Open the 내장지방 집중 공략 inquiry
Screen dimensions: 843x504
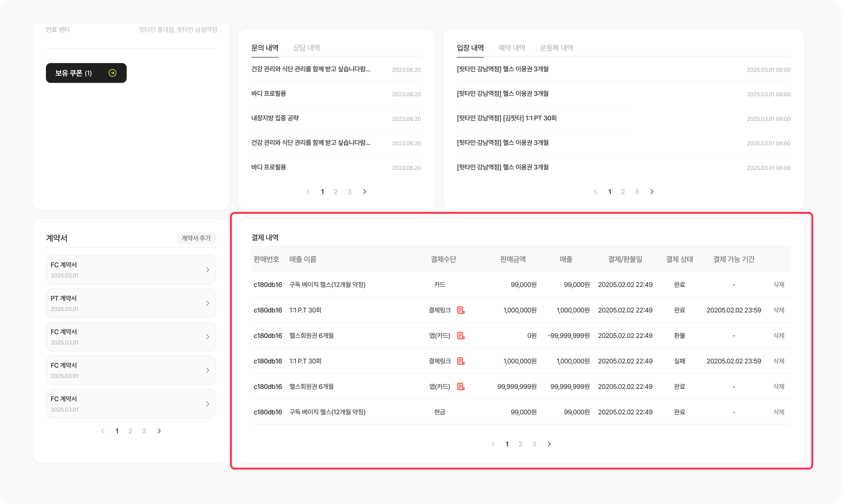(275, 118)
